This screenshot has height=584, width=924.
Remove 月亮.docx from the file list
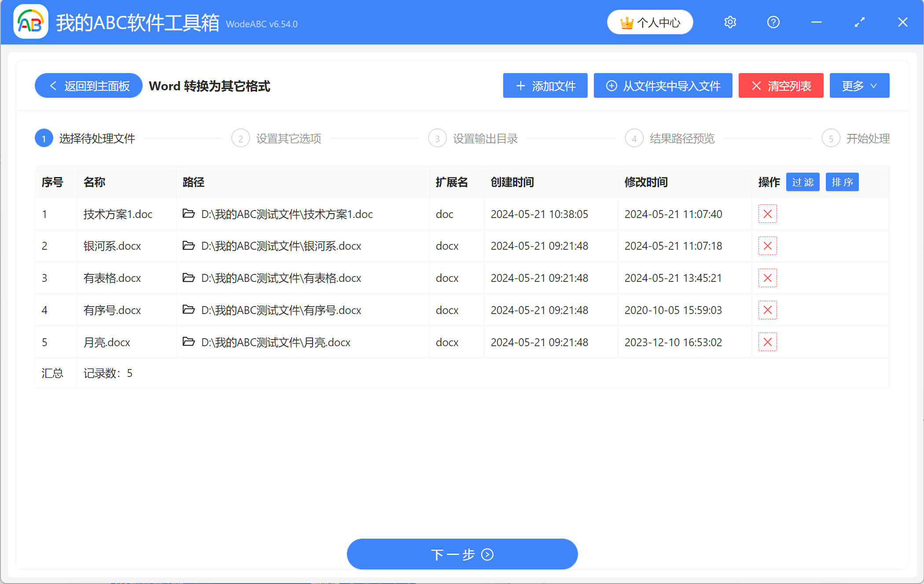click(767, 342)
